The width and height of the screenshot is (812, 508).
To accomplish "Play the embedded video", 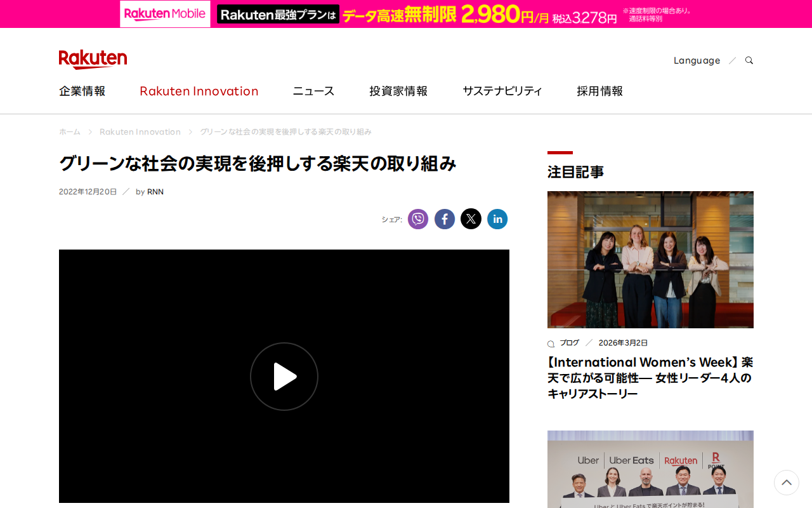I will (284, 375).
